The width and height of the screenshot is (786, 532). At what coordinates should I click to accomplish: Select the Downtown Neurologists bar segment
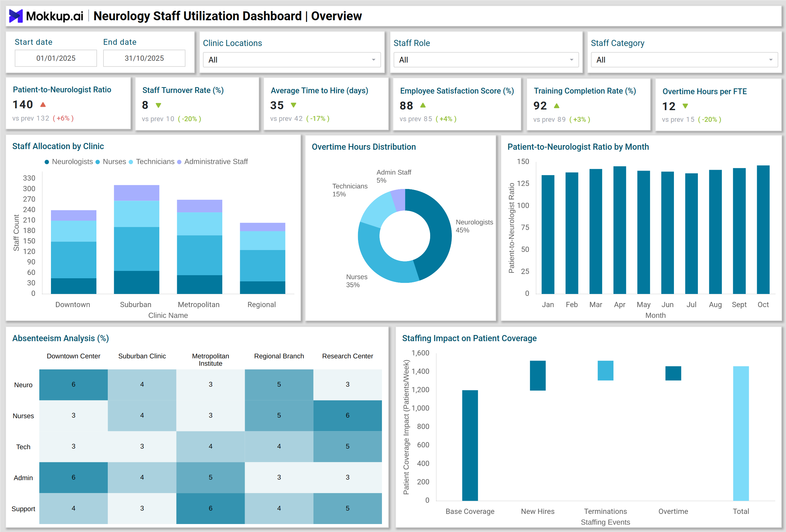[x=74, y=286]
